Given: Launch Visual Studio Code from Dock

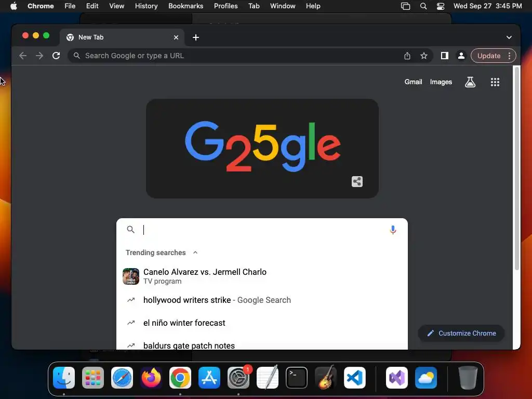Looking at the screenshot, I should click(x=355, y=378).
